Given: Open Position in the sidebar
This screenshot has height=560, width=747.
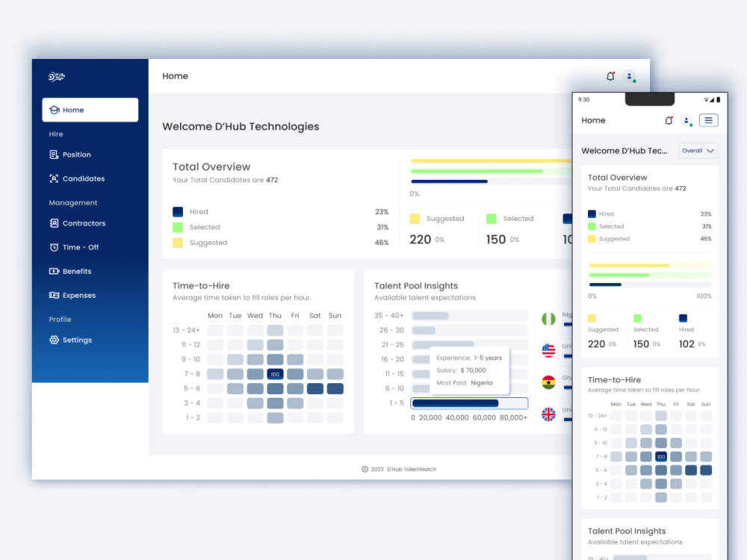Looking at the screenshot, I should (70, 155).
